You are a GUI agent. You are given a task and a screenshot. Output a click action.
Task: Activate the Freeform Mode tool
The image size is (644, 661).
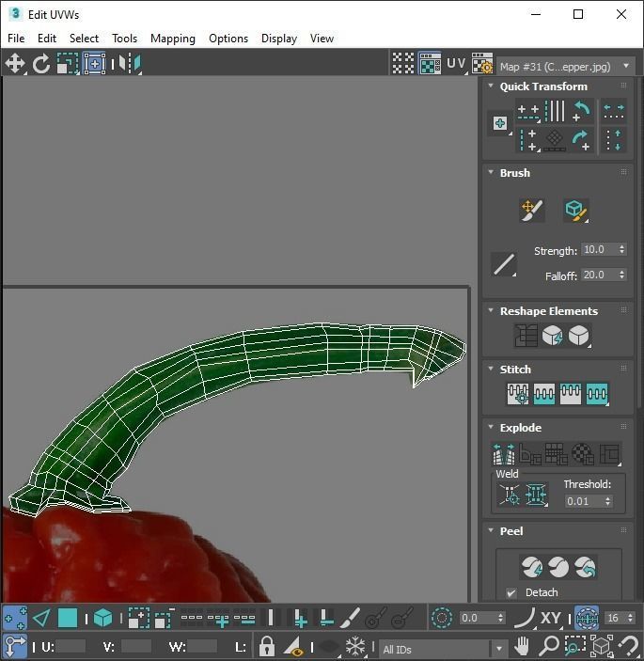tap(94, 64)
